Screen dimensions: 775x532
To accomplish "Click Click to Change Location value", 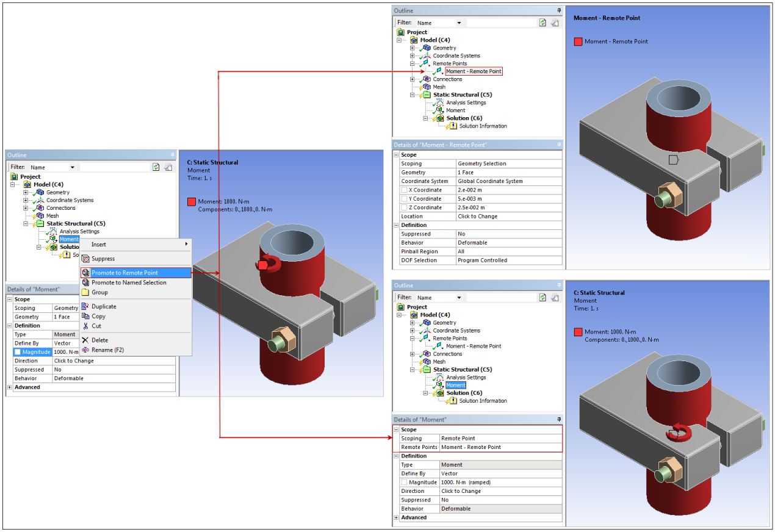I will pos(509,217).
